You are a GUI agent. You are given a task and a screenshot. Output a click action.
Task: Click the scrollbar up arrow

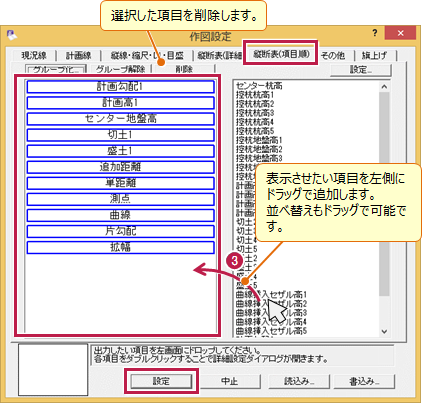tap(384, 87)
